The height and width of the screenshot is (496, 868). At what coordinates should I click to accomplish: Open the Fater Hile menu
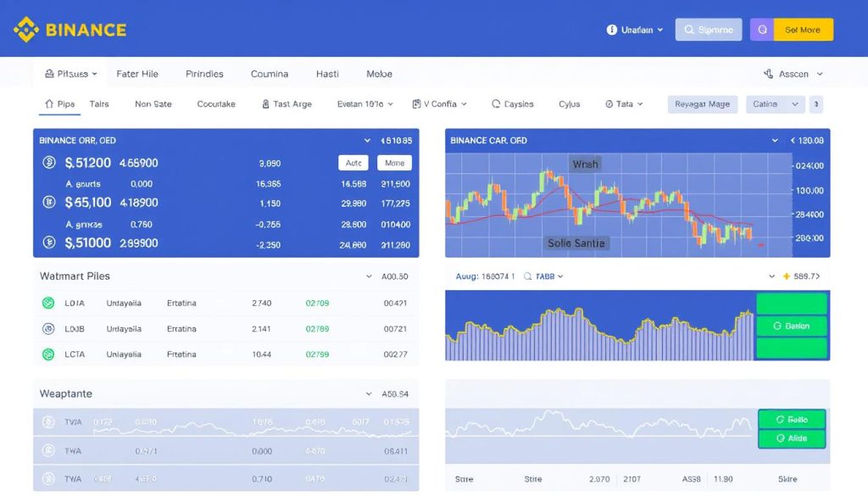tap(137, 74)
